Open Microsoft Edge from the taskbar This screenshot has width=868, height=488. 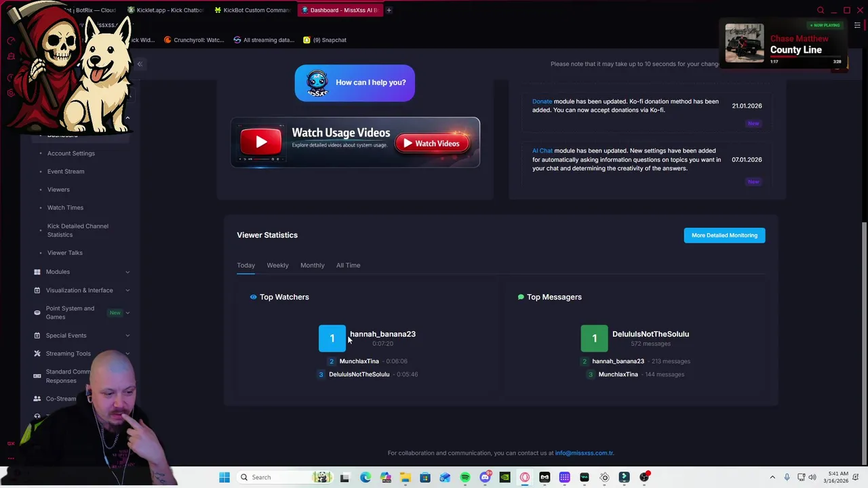pos(366,477)
